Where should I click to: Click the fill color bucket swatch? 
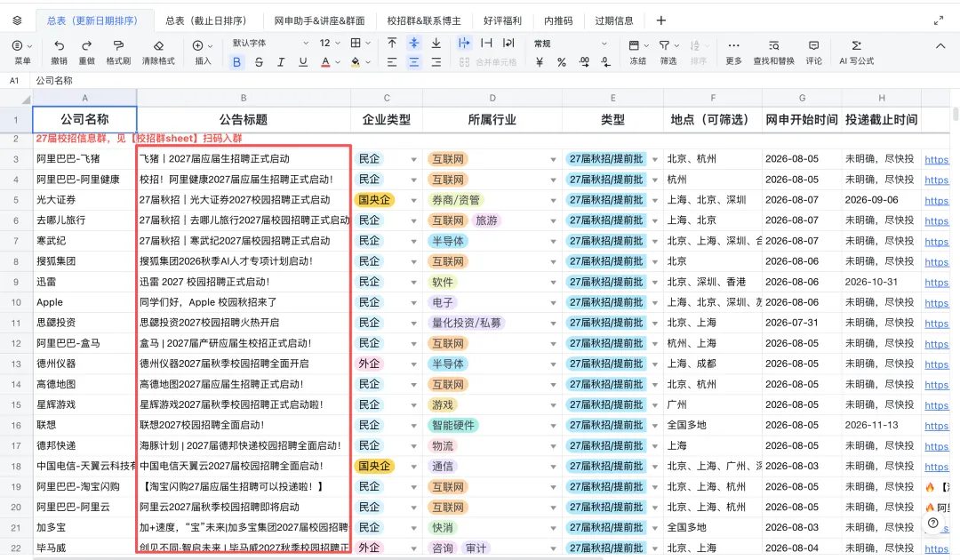355,62
